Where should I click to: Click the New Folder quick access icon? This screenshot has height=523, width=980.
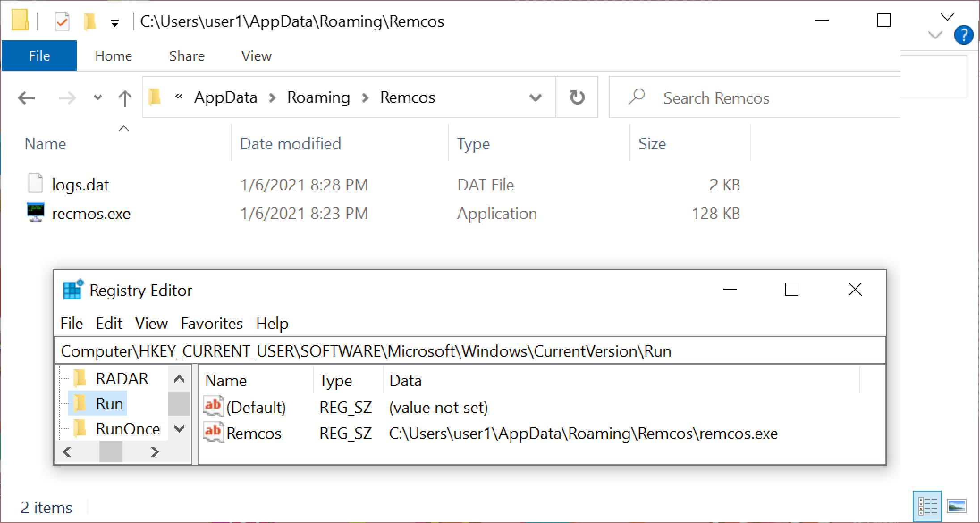pos(89,21)
